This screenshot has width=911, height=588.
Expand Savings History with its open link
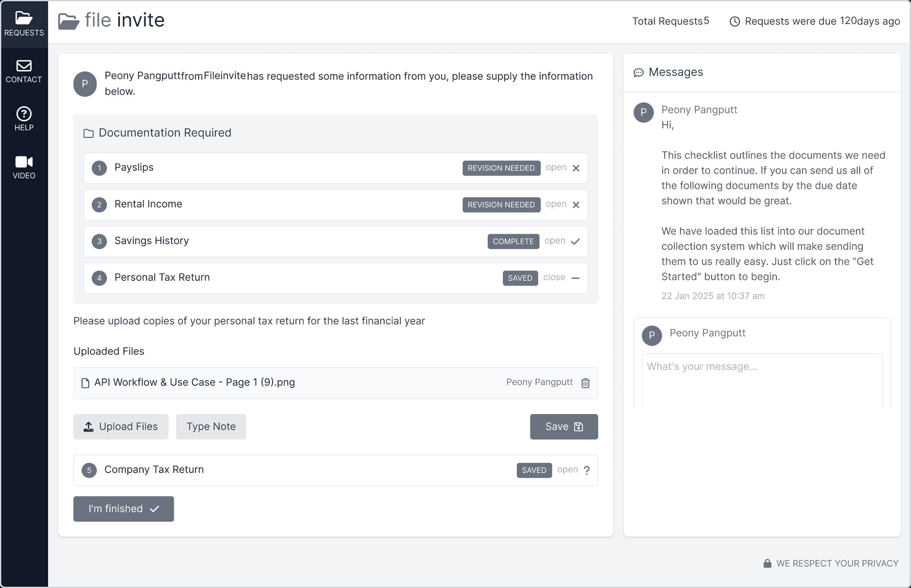click(x=555, y=241)
